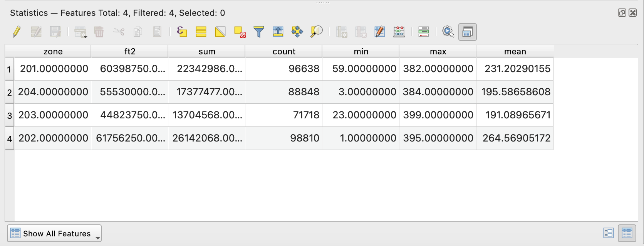Viewport: 644px width, 246px height.
Task: Pan map to the selected rows
Action: [297, 32]
